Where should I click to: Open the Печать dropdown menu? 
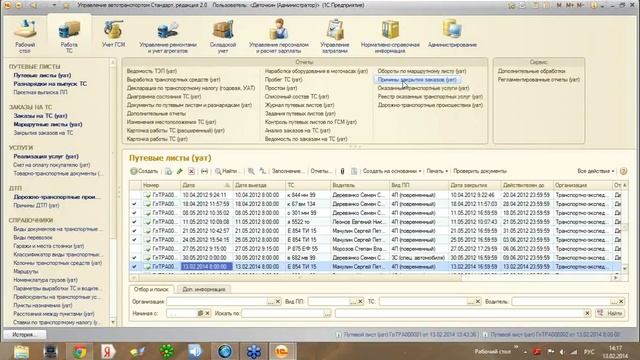[x=437, y=171]
